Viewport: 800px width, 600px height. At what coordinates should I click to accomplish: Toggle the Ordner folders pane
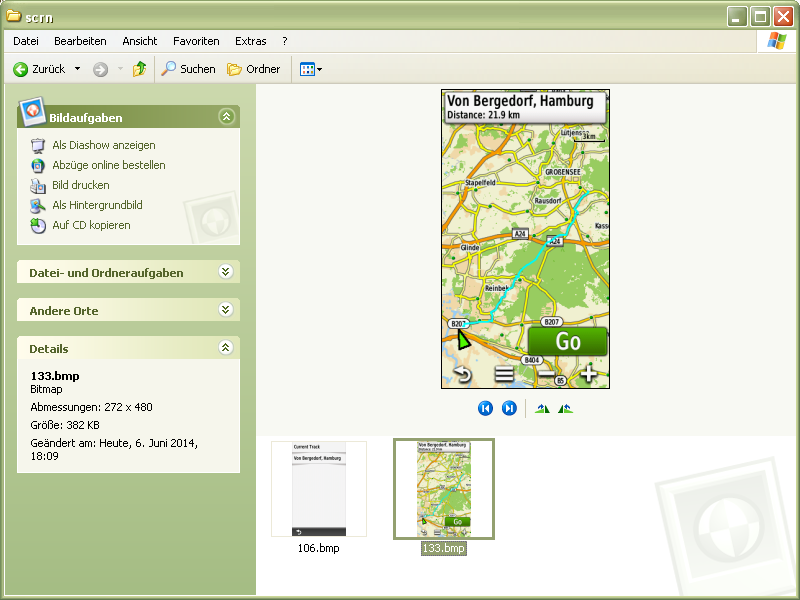254,69
